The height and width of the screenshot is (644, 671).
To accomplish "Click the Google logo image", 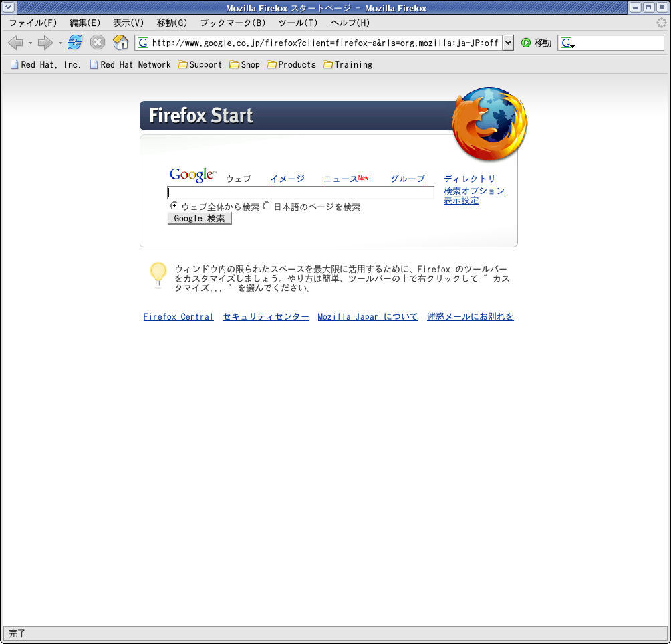I will (192, 175).
